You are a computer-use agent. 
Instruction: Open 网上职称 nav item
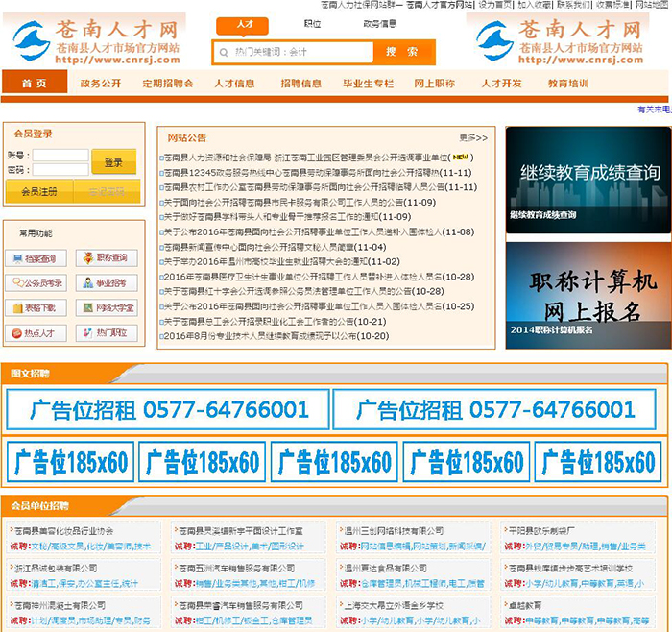point(434,84)
